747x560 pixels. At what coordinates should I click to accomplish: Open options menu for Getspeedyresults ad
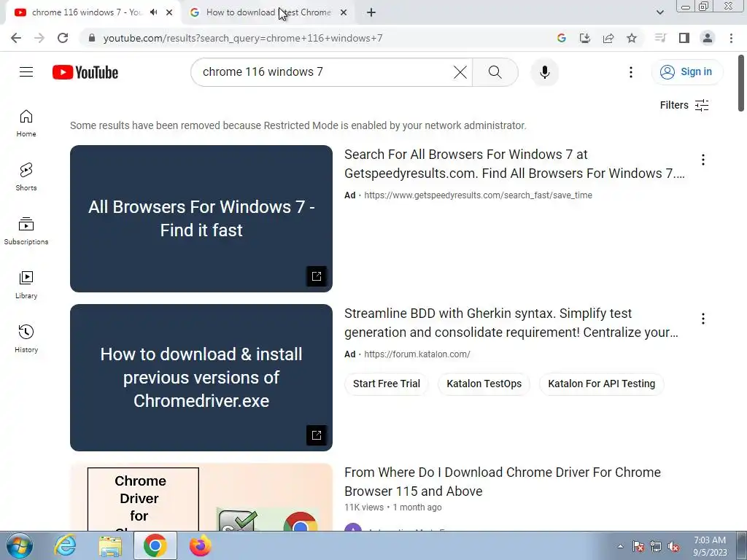(703, 160)
